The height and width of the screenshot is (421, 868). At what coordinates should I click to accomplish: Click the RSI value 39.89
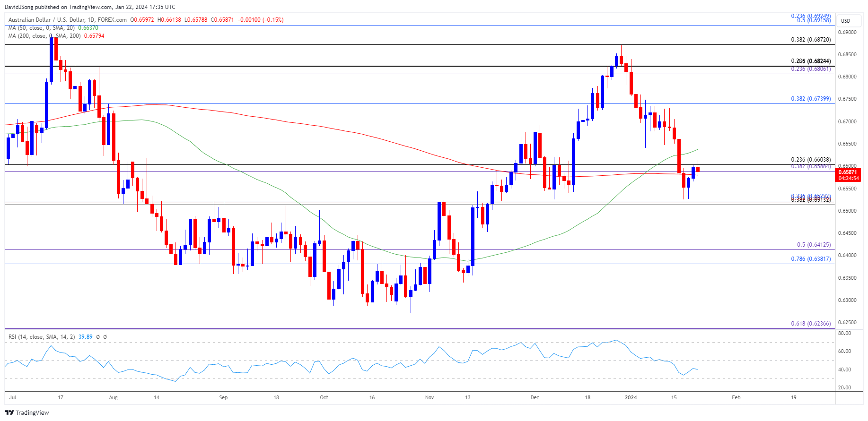point(86,337)
